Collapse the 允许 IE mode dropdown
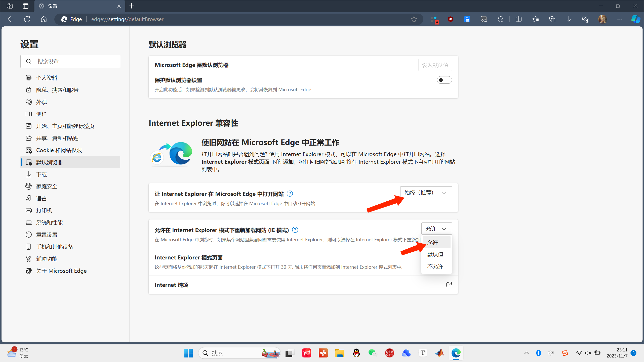 (436, 229)
